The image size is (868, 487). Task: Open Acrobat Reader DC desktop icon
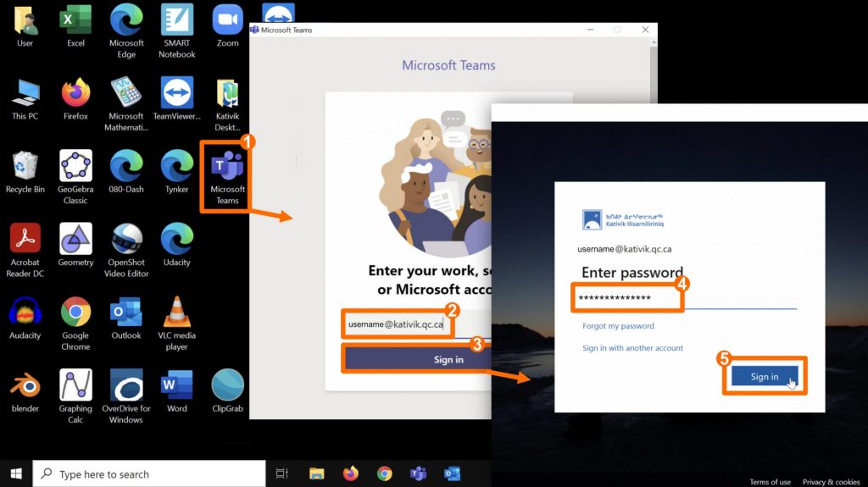(25, 250)
